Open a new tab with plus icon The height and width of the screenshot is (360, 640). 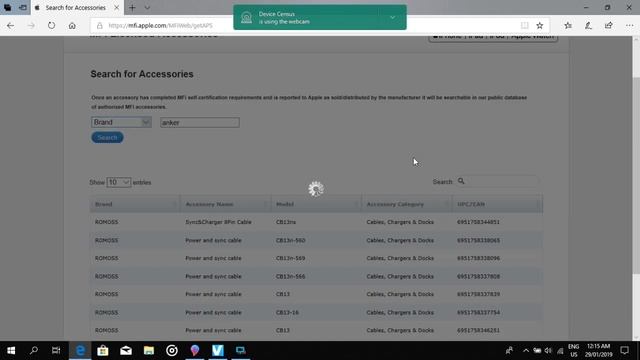pyautogui.click(x=132, y=8)
